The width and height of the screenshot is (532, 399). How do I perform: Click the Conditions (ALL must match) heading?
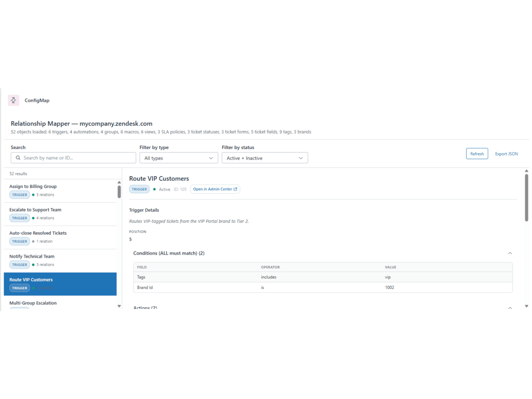click(169, 253)
